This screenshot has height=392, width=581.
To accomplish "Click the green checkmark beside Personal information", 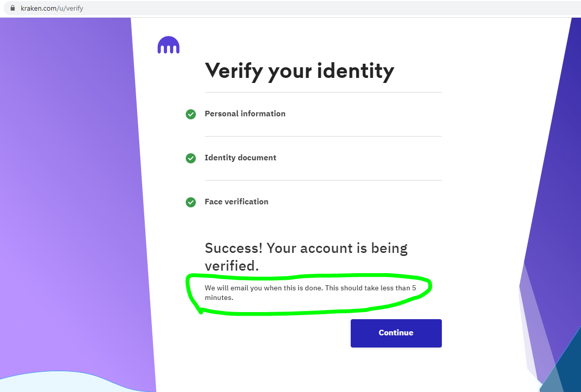I will [x=191, y=114].
